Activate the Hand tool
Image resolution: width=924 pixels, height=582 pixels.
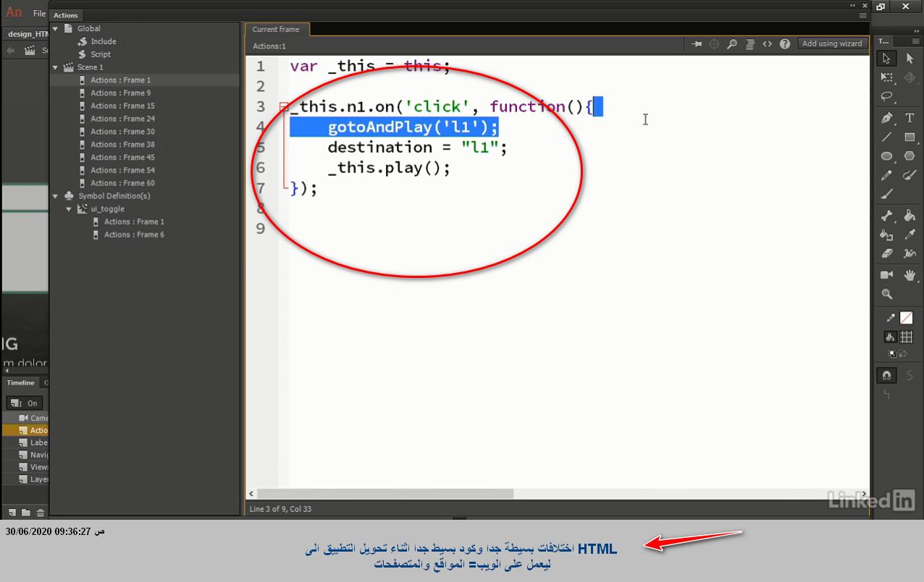tap(910, 275)
